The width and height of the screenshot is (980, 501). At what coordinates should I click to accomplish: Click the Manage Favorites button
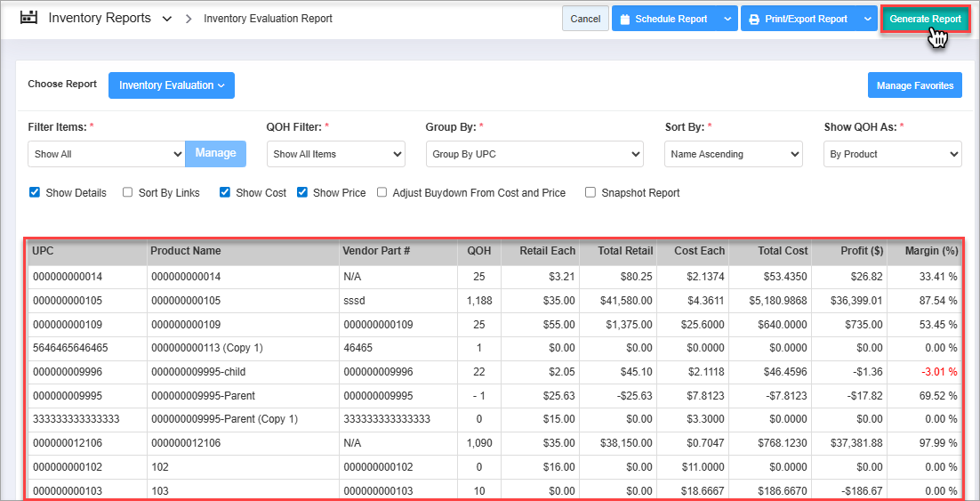click(914, 85)
